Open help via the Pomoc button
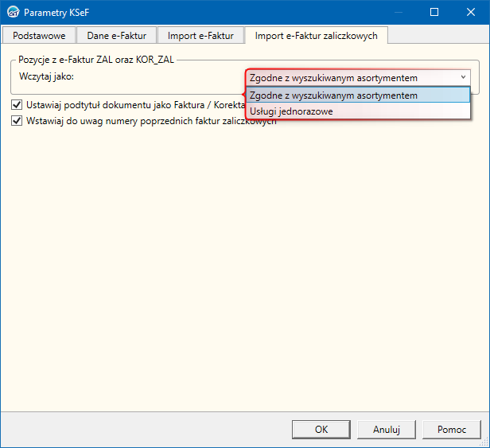 pyautogui.click(x=452, y=429)
